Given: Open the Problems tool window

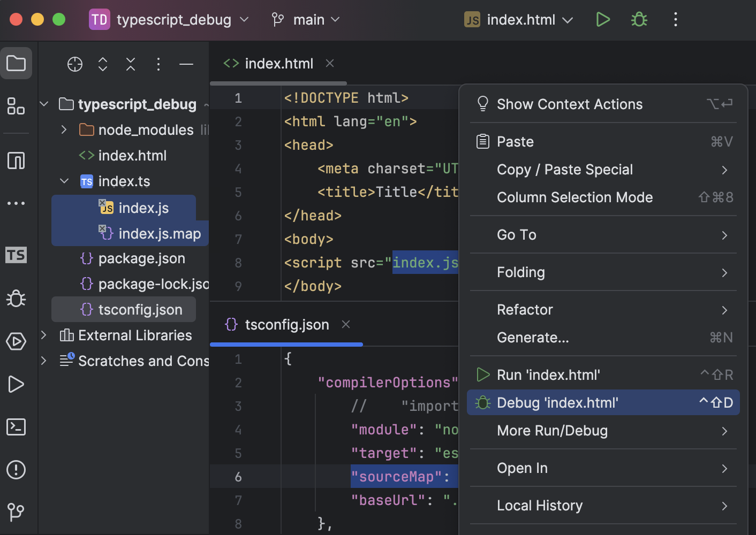Looking at the screenshot, I should pyautogui.click(x=16, y=469).
